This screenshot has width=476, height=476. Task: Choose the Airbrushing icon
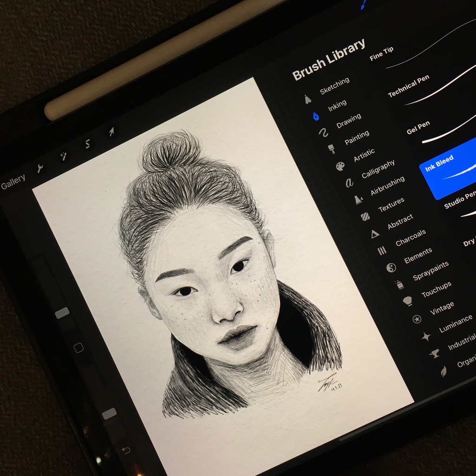[x=358, y=199]
